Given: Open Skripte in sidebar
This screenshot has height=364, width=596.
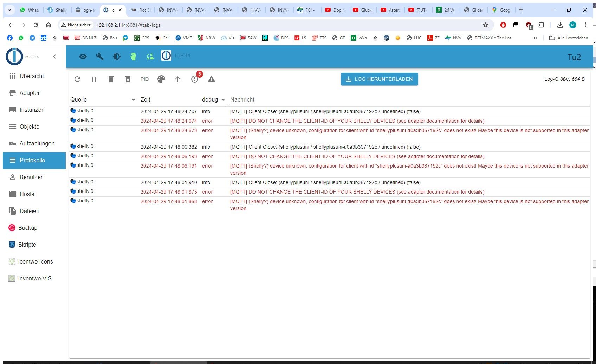Looking at the screenshot, I should [34, 245].
